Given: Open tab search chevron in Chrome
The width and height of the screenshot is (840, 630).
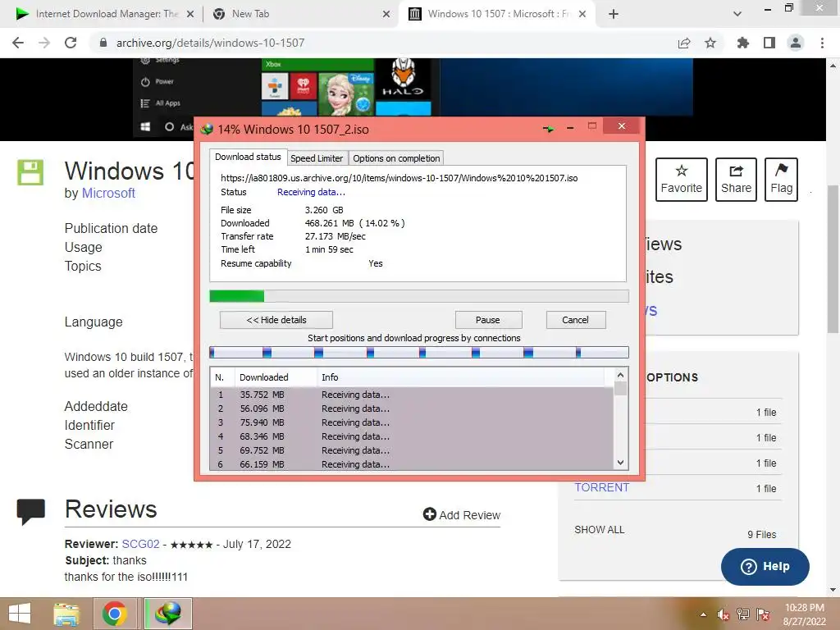Looking at the screenshot, I should [x=737, y=15].
